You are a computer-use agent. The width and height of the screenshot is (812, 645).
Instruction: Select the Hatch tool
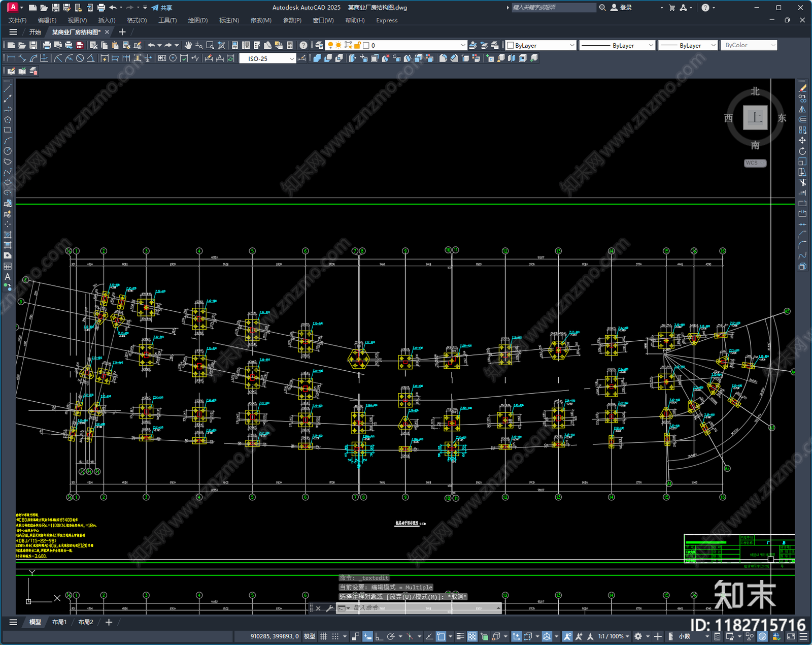(x=8, y=235)
